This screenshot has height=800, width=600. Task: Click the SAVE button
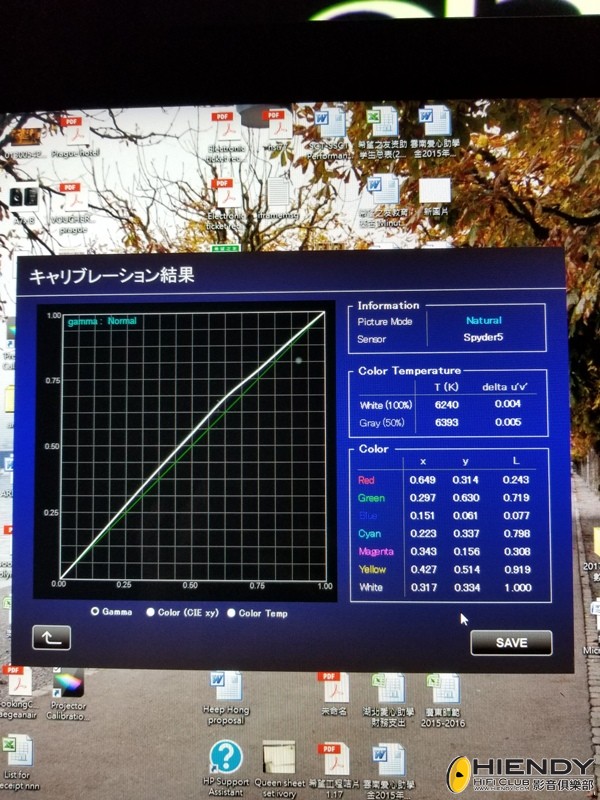click(x=510, y=642)
